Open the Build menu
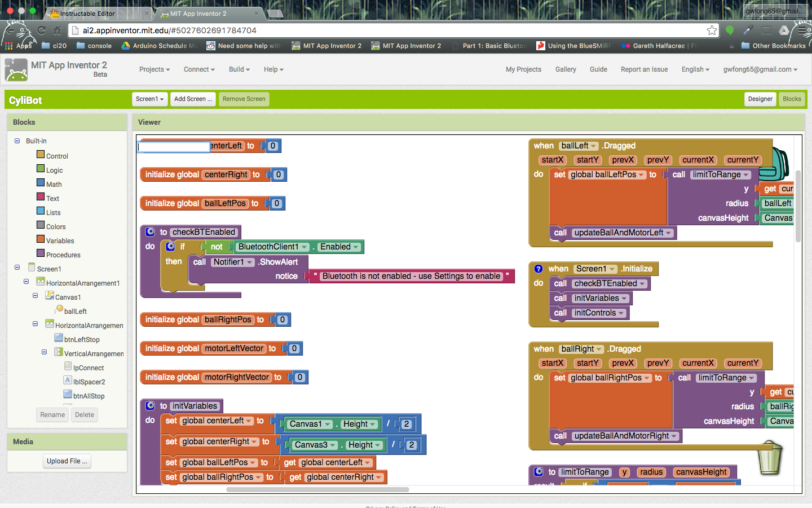The image size is (812, 508). tap(240, 69)
